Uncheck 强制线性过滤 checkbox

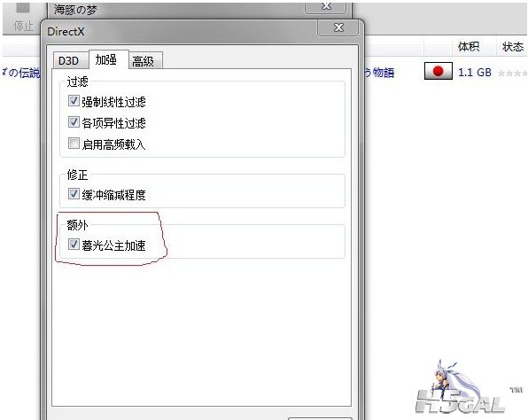(74, 101)
